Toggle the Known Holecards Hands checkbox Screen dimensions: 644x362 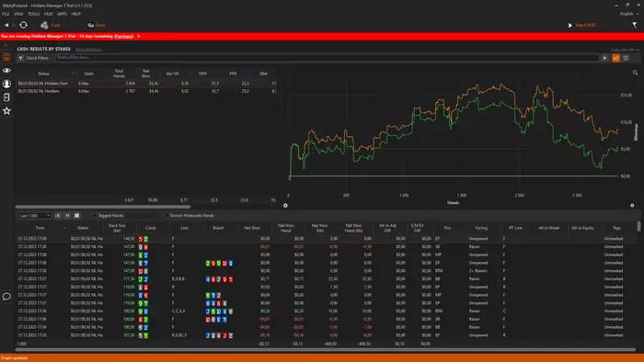167,215
